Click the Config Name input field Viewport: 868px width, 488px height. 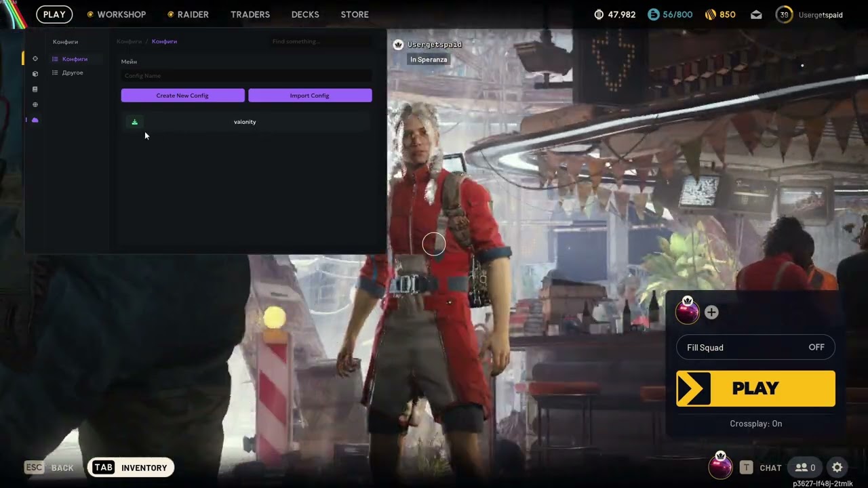point(246,76)
